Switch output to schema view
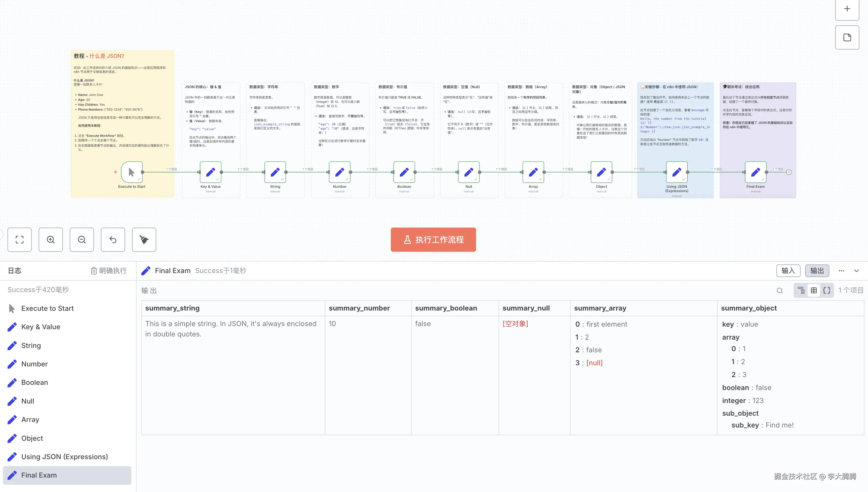 point(801,290)
